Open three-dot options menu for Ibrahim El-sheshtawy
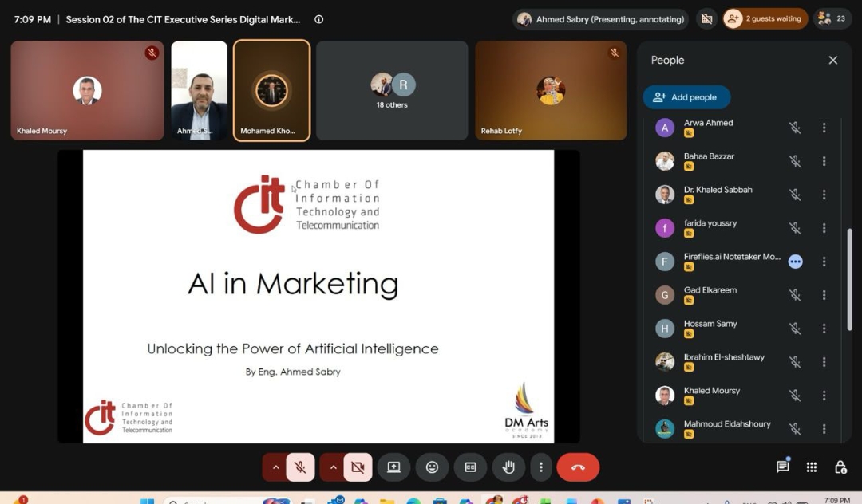The width and height of the screenshot is (862, 504). point(824,362)
